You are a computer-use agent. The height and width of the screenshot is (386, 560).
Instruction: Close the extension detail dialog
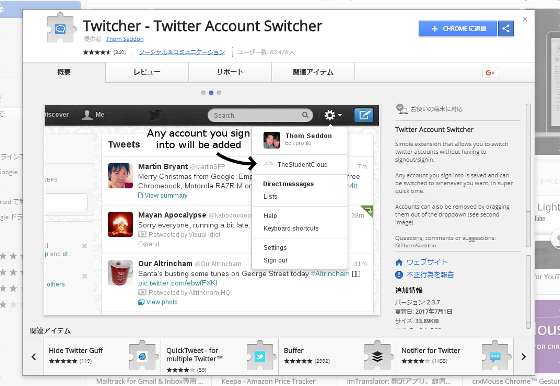(525, 19)
